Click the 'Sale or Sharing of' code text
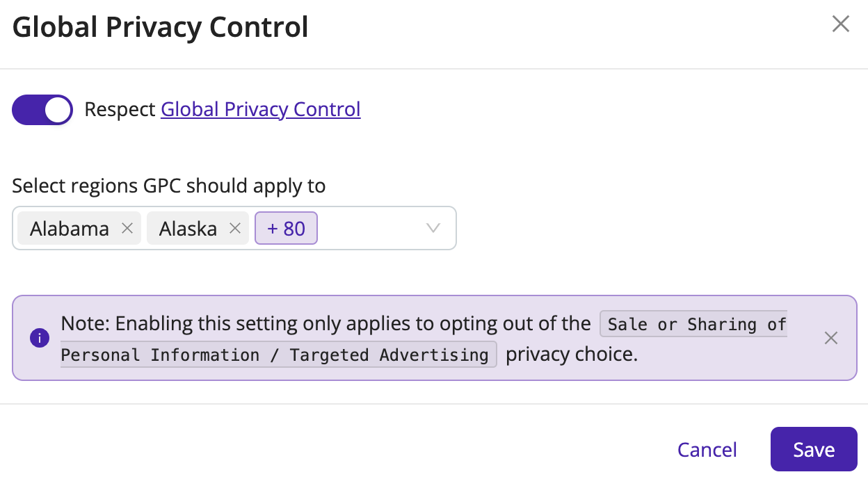Viewport: 868px width, 479px height. click(696, 325)
